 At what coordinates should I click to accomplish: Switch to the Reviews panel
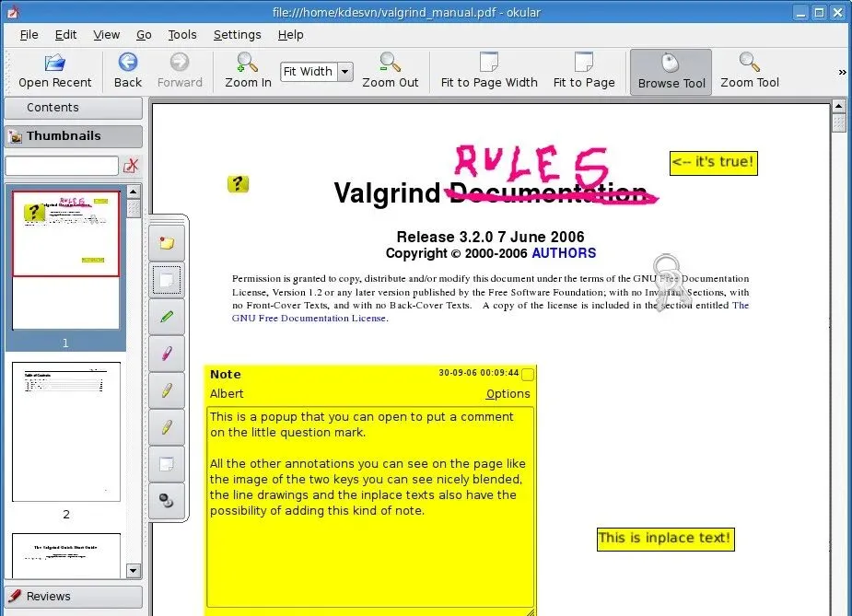74,597
